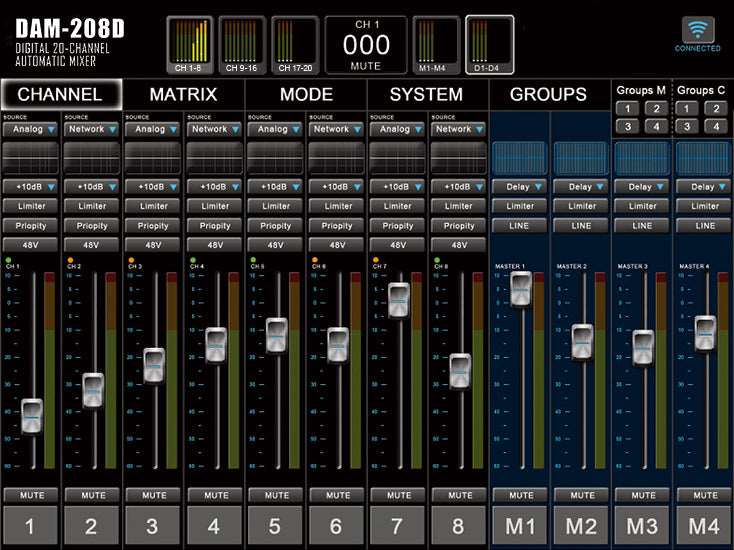
Task: Open the M1-M4 master meter view
Action: [x=436, y=46]
